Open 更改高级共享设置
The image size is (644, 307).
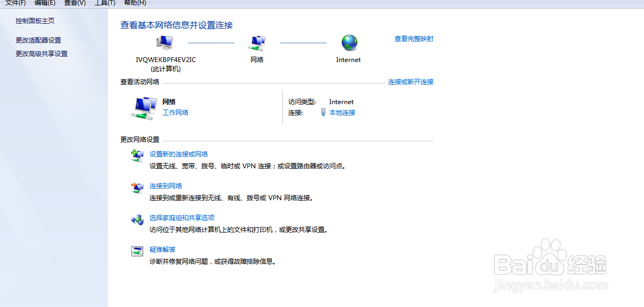(42, 54)
